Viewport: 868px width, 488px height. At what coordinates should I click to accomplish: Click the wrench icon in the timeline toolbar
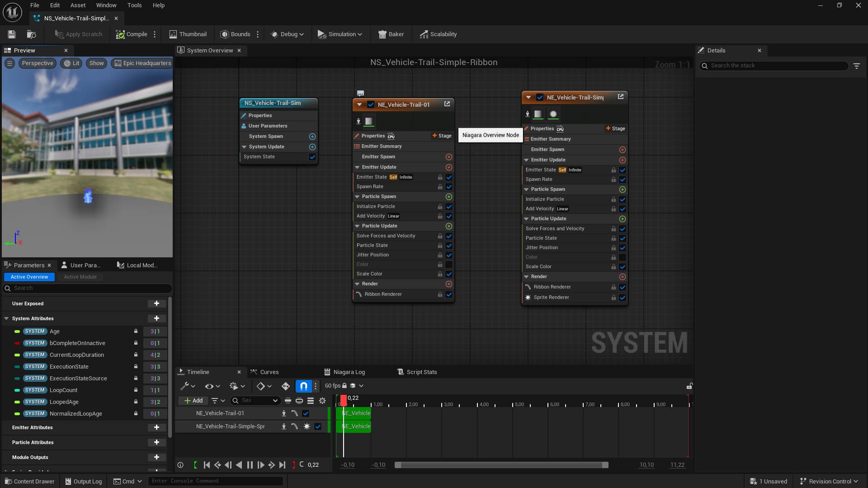(185, 386)
